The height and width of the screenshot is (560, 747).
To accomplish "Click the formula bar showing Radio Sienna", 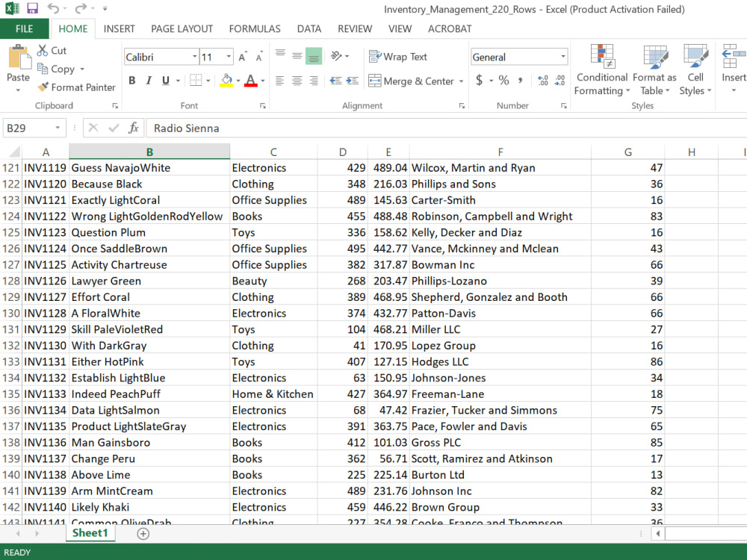I will 446,128.
